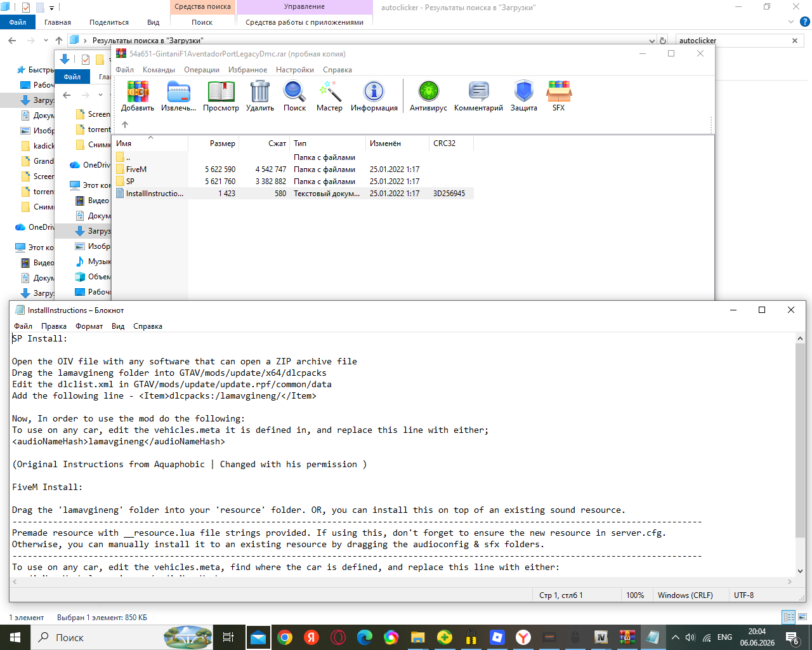The image size is (812, 650).
Task: Launch Google Chrome from the taskbar
Action: 285,637
